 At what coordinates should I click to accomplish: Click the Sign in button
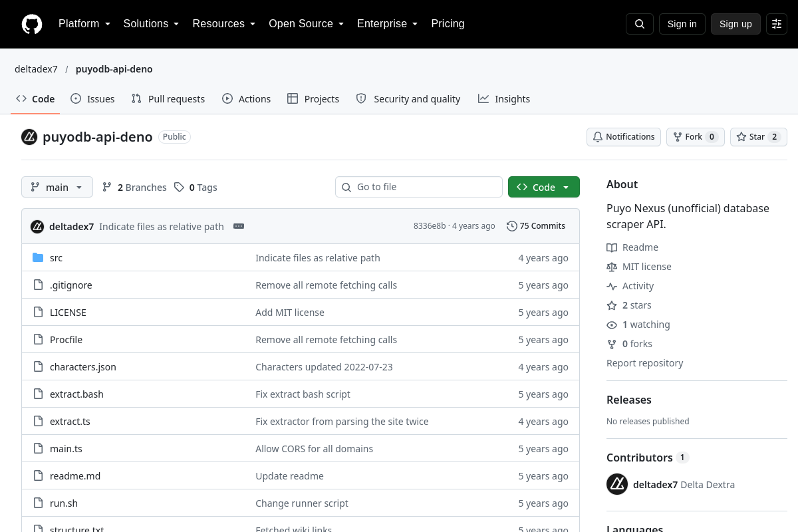[682, 24]
